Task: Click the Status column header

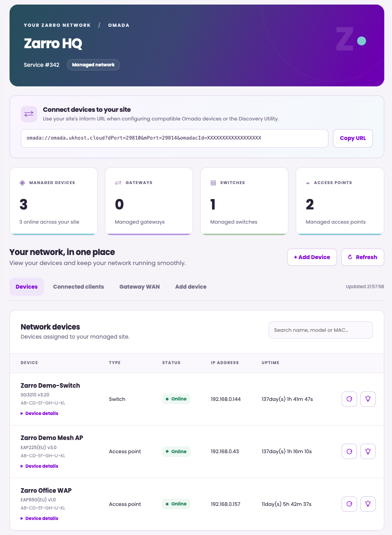Action: [x=171, y=363]
